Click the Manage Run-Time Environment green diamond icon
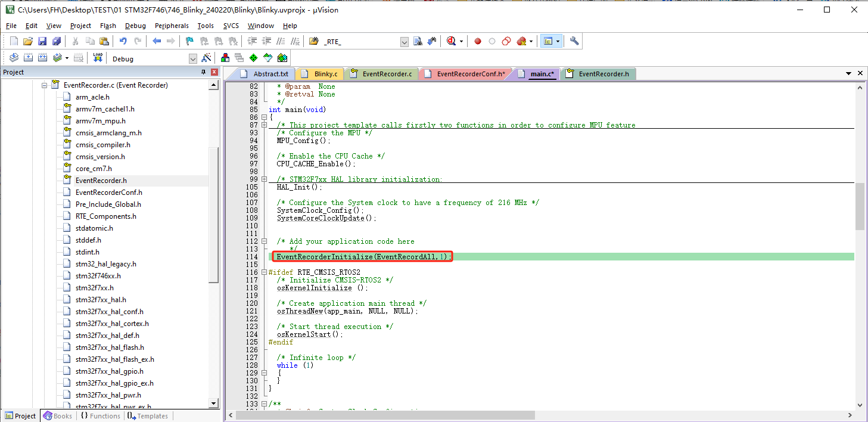This screenshot has width=868, height=422. (x=253, y=58)
